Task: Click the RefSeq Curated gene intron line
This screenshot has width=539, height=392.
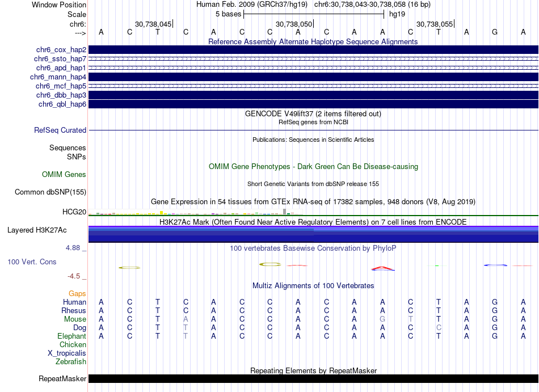Action: (x=314, y=130)
